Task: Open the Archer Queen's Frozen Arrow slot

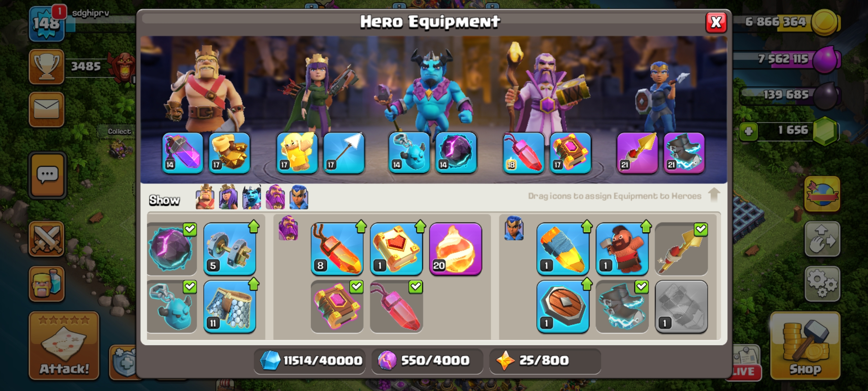Action: [344, 153]
